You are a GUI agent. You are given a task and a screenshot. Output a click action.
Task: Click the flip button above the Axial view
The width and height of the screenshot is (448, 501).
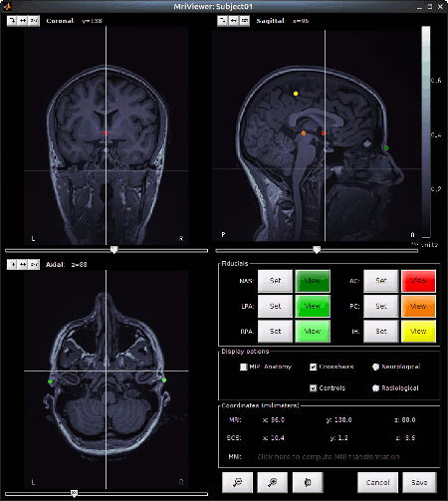[23, 264]
